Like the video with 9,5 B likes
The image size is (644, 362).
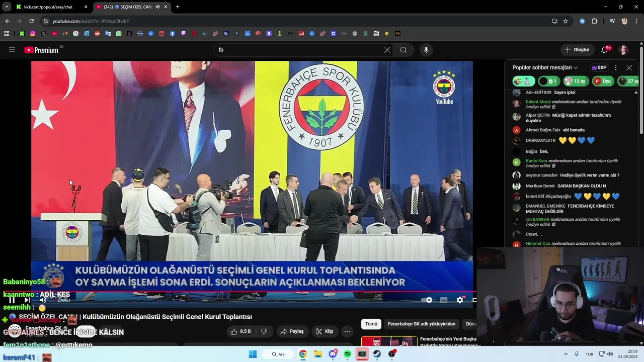pos(240,331)
